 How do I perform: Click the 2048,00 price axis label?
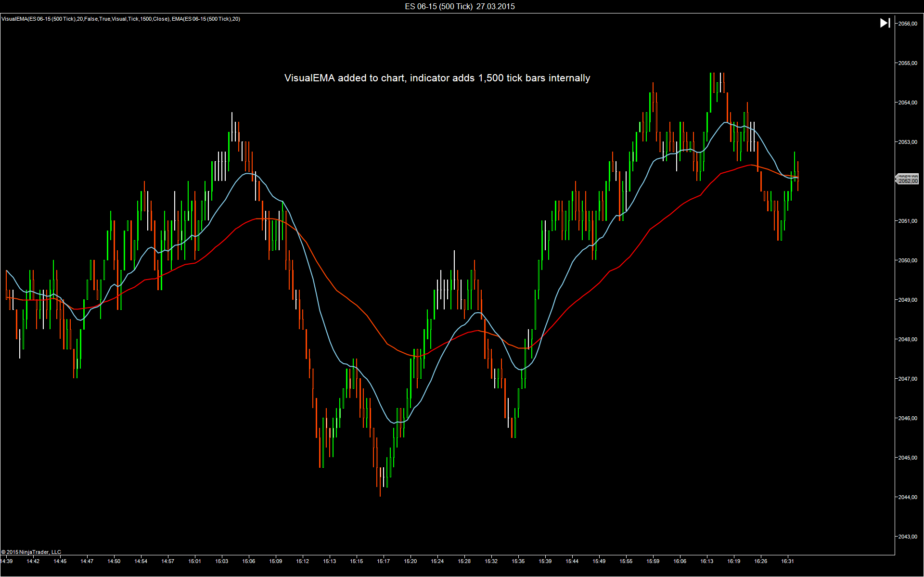click(908, 339)
